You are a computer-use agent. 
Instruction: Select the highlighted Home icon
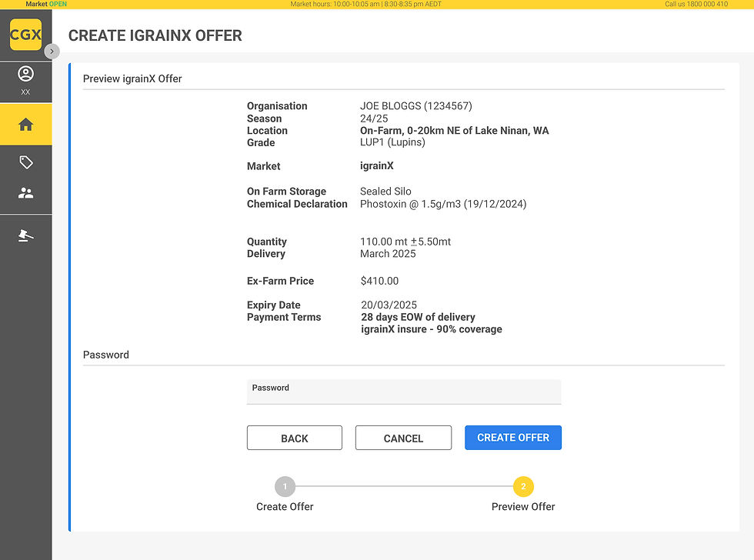tap(25, 124)
